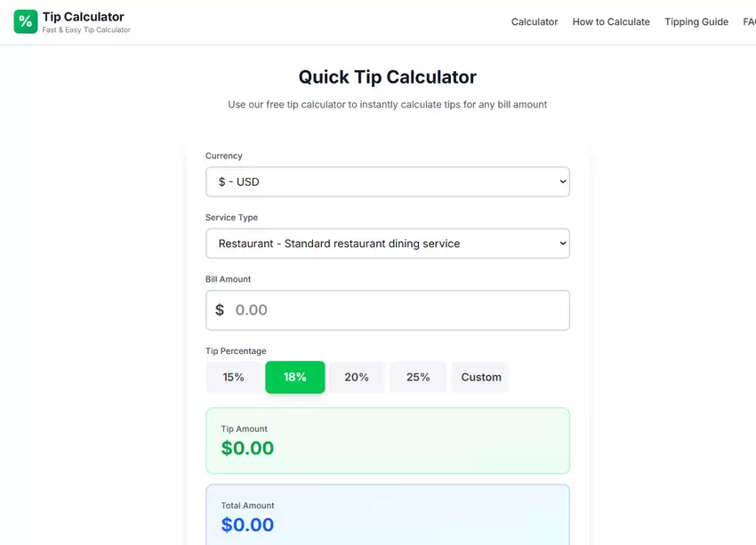
Task: Click the Quick Tip Calculator heading
Action: pos(388,77)
